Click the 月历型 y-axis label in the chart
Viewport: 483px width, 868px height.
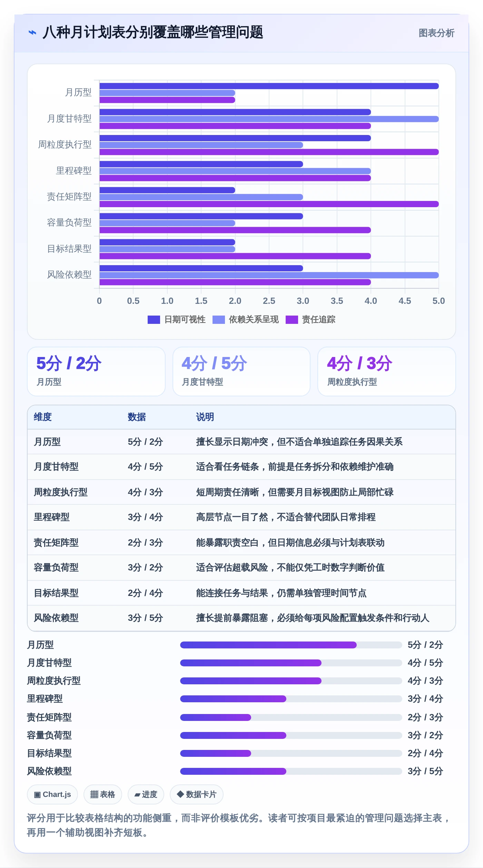pyautogui.click(x=78, y=93)
